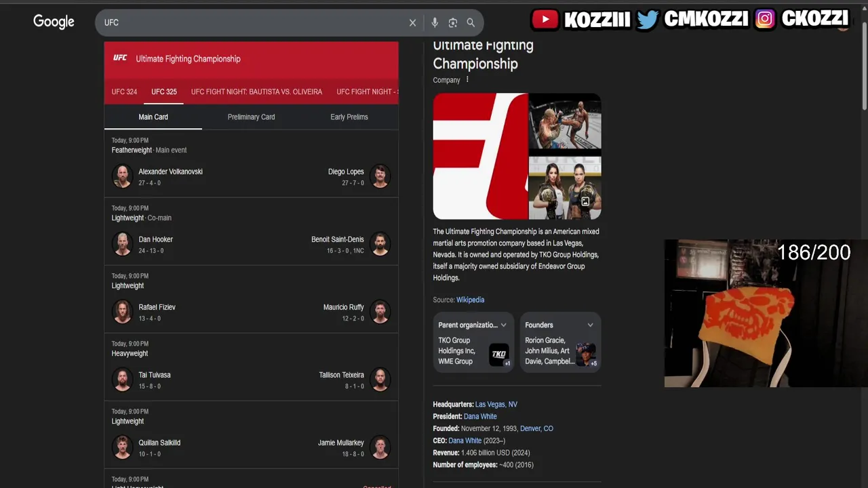Select Alexander Volkanovski name
Screen dimensions: 868x488
(170, 171)
